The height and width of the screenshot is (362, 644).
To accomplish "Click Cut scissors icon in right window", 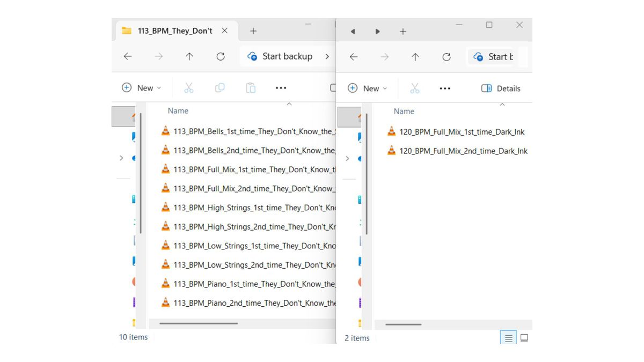I will point(415,88).
